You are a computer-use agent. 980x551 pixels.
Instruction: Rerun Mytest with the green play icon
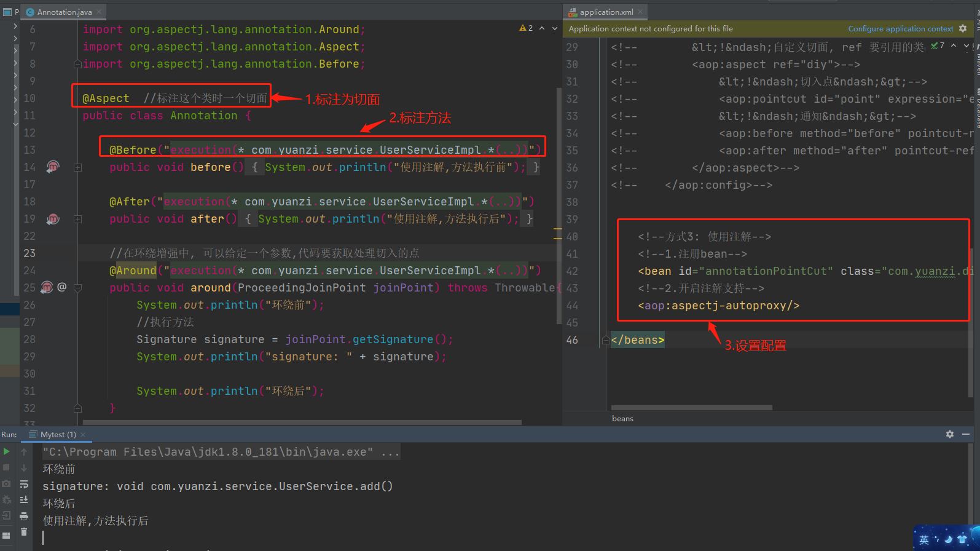7,451
